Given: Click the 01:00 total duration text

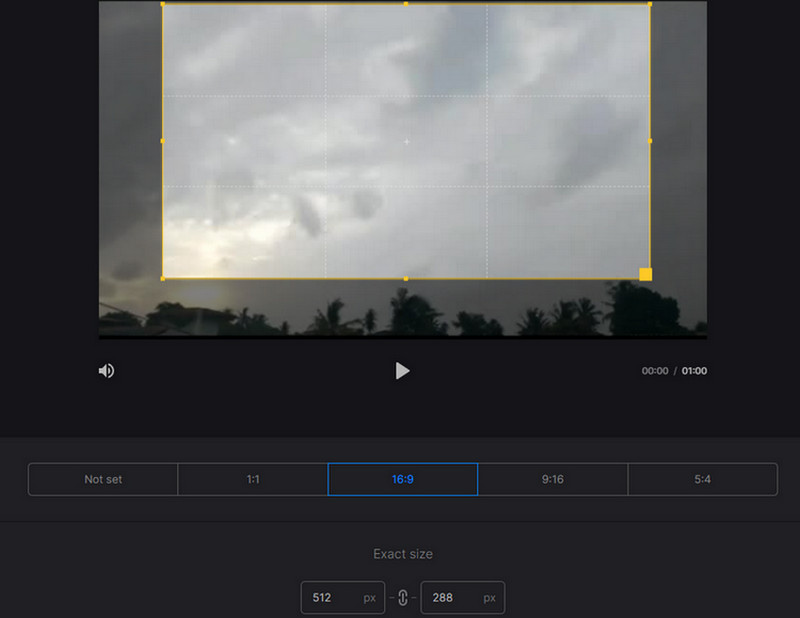Looking at the screenshot, I should click(x=694, y=371).
